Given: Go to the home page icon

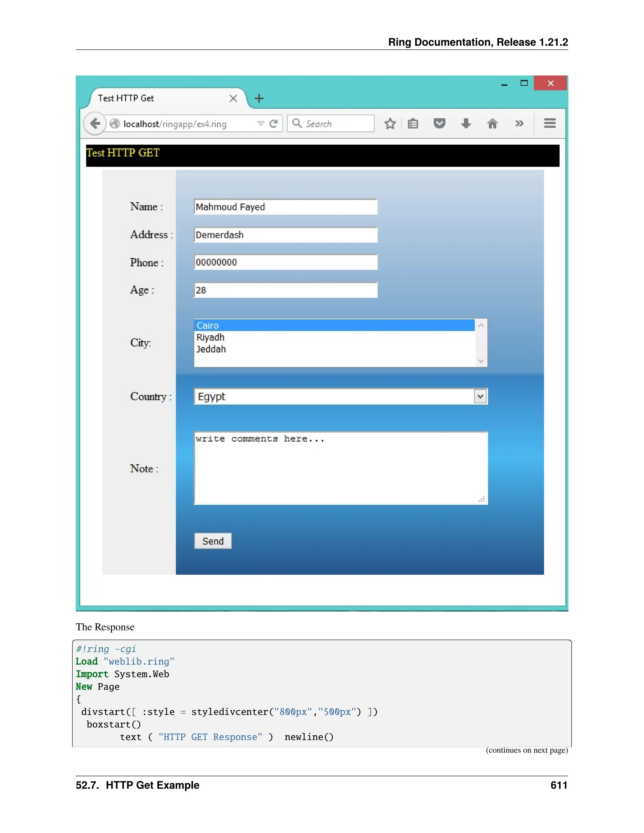Looking at the screenshot, I should point(492,124).
